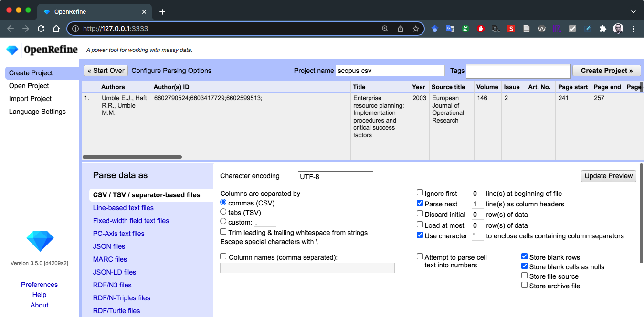Toggle Store blank cells as nulls
This screenshot has width=644, height=317.
pyautogui.click(x=524, y=266)
